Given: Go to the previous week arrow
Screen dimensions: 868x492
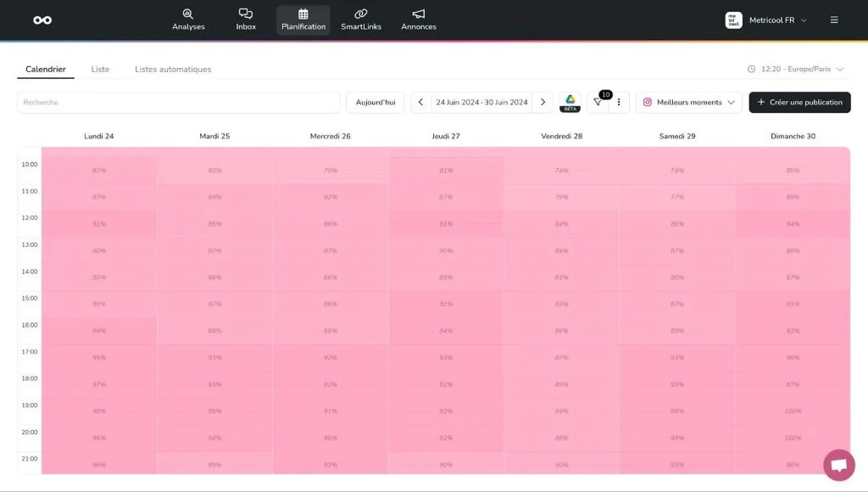Looking at the screenshot, I should coord(421,103).
